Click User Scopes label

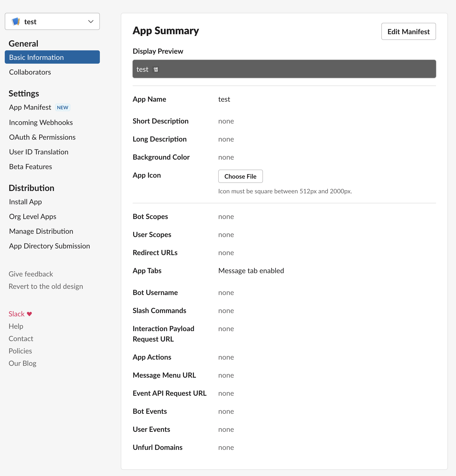pyautogui.click(x=152, y=235)
